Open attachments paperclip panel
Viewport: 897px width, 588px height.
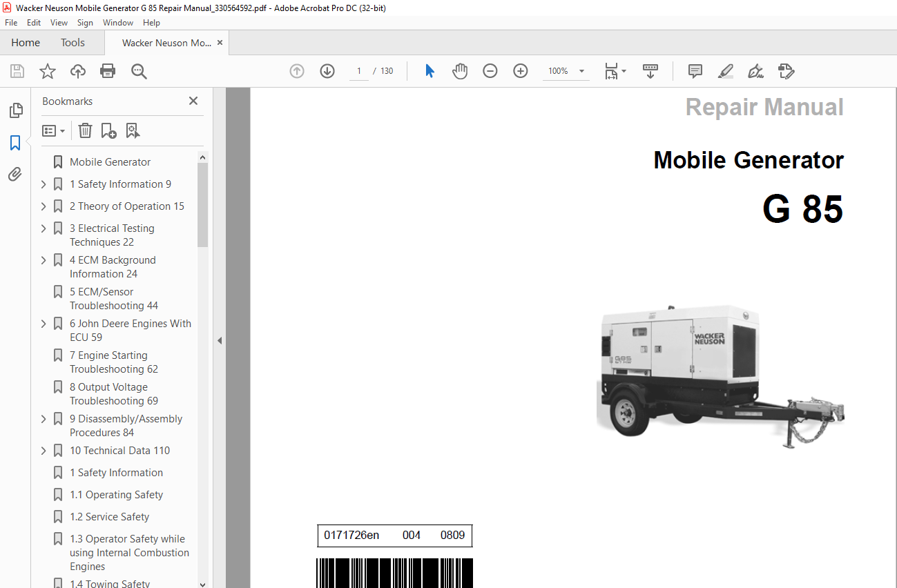15,175
